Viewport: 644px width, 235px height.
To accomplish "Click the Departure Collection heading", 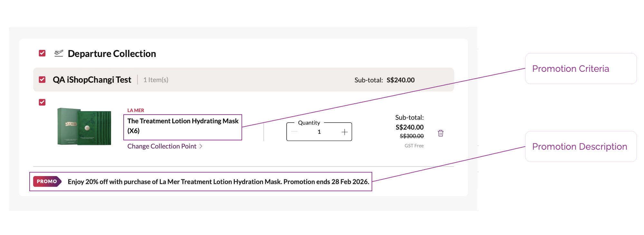I will [x=112, y=54].
